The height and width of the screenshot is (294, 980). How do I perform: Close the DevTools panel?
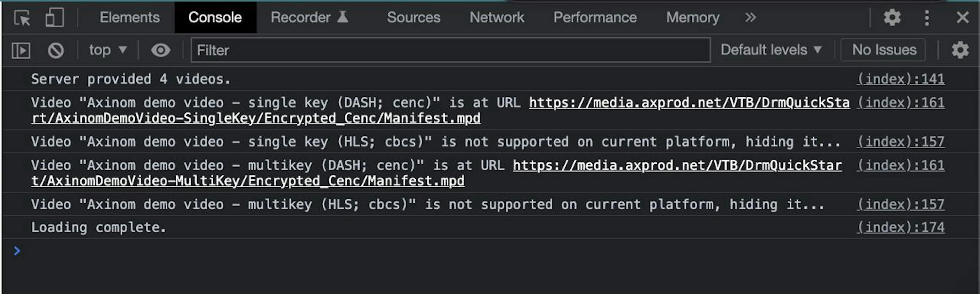[962, 18]
